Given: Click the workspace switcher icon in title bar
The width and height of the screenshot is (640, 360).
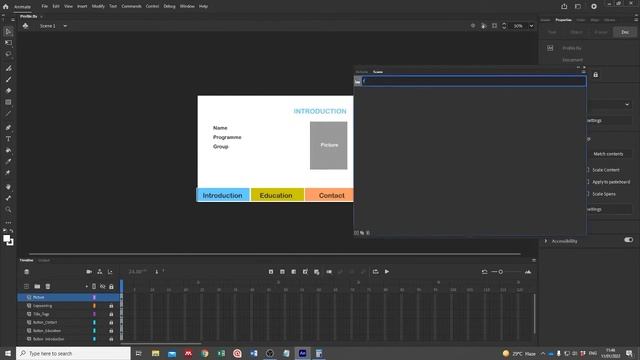Looking at the screenshot, I should click(578, 6).
